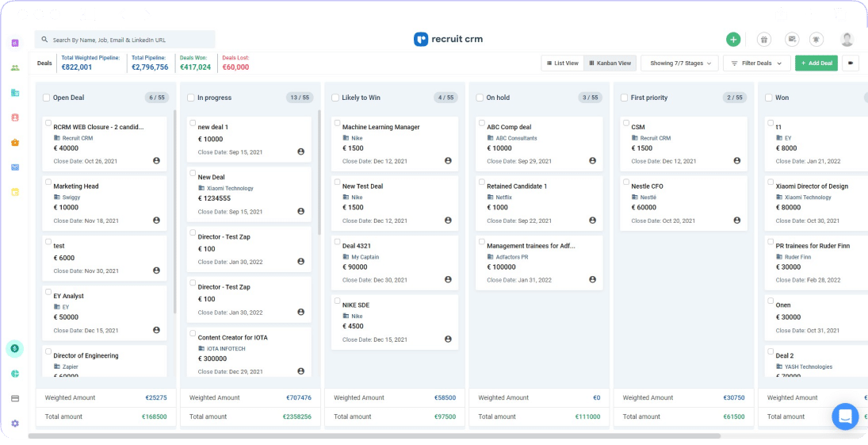
Task: Check the On hold stage checkbox
Action: 480,98
